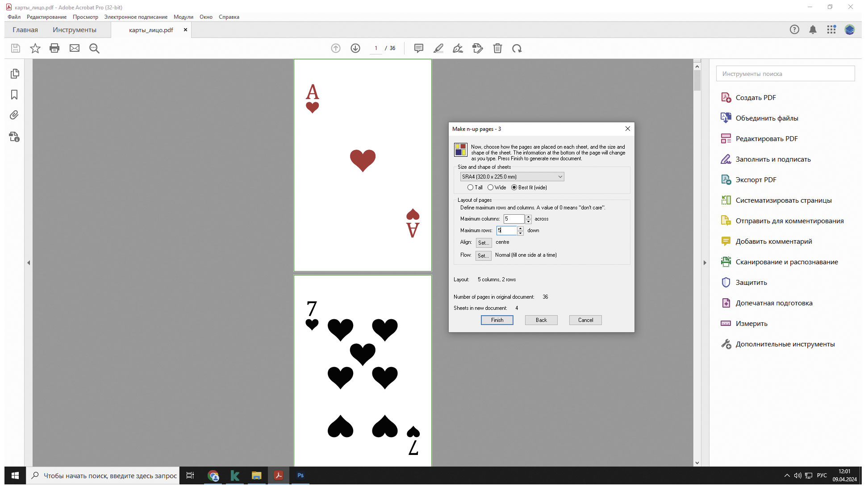Click the Back button
This screenshot has width=868, height=492.
pos(541,320)
